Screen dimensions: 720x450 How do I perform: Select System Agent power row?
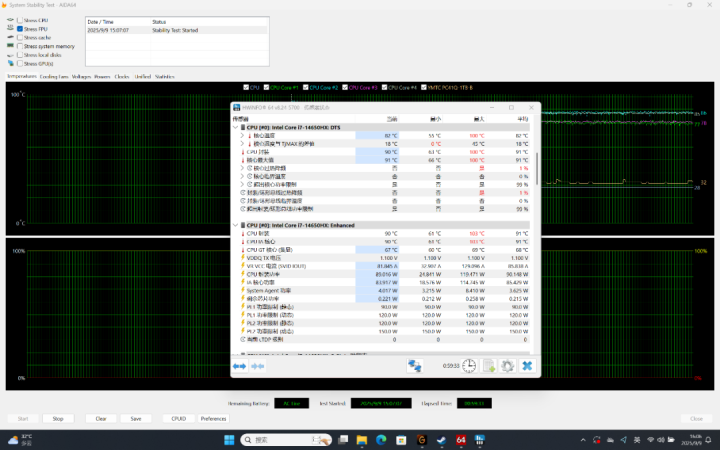tap(382, 290)
